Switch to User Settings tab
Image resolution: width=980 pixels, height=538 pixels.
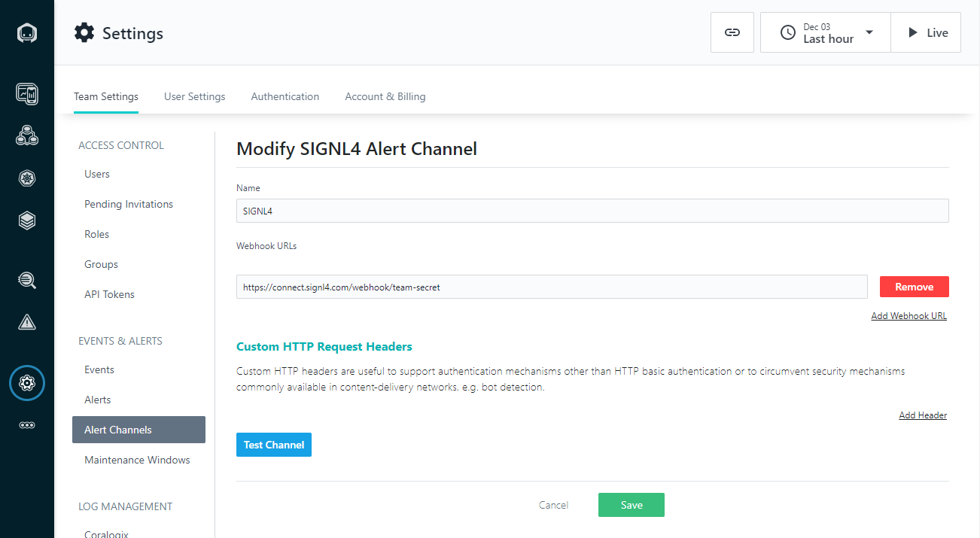[195, 96]
